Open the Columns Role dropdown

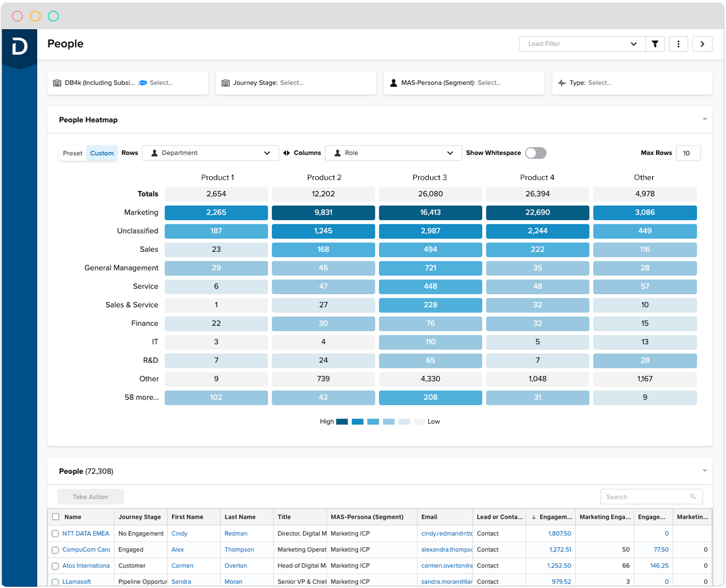tap(393, 153)
